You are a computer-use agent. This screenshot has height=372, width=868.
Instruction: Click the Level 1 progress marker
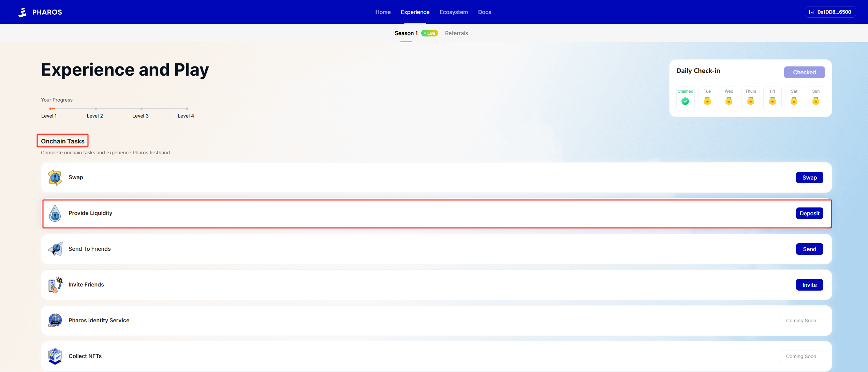50,109
